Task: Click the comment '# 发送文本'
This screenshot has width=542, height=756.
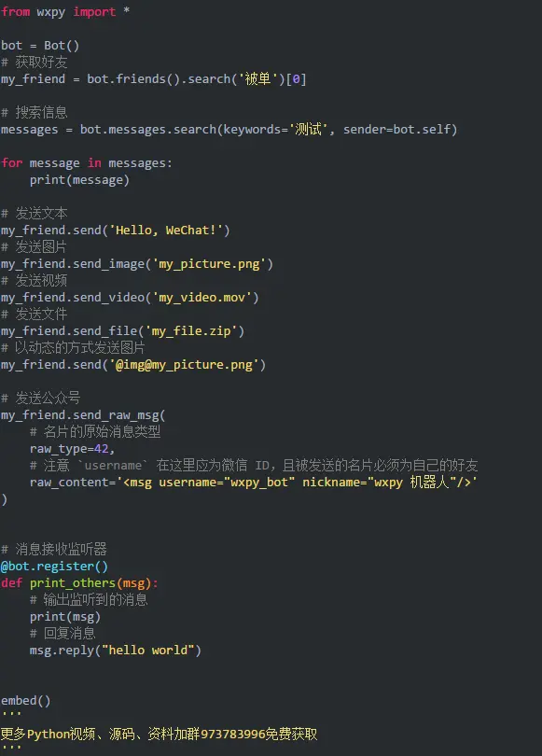Action: coord(35,213)
